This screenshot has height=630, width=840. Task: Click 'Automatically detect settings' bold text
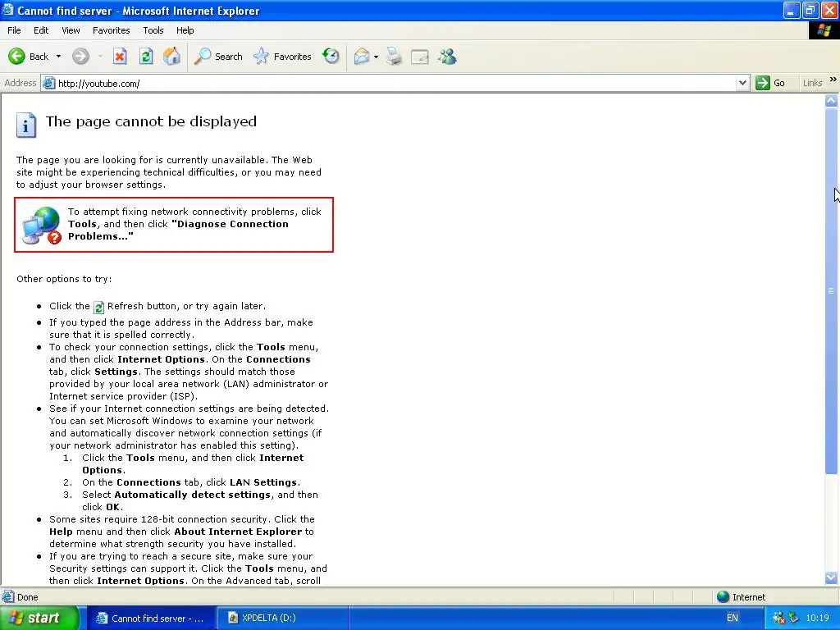pos(192,495)
